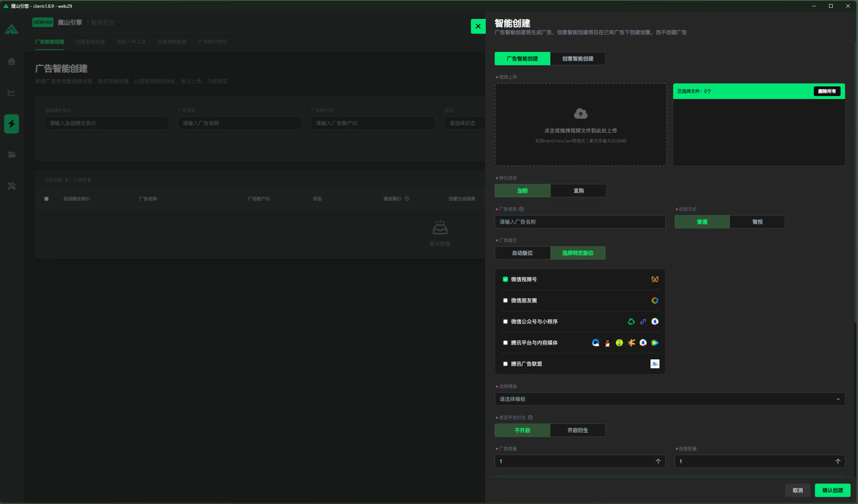
Task: Click the blue QQ Browser icon
Action: [x=596, y=343]
